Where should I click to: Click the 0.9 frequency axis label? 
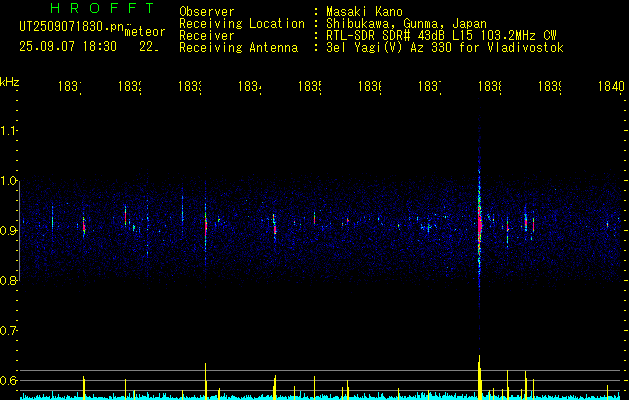9,231
